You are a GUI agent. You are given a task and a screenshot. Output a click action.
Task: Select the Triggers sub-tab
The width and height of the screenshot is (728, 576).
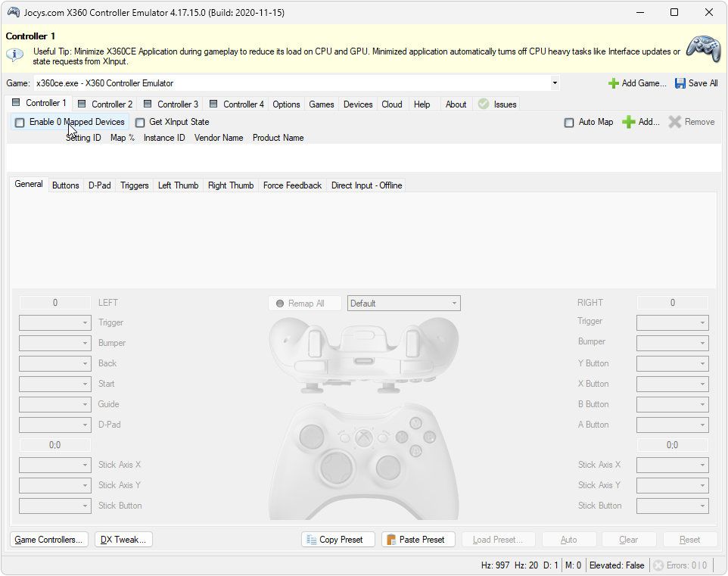(x=134, y=185)
